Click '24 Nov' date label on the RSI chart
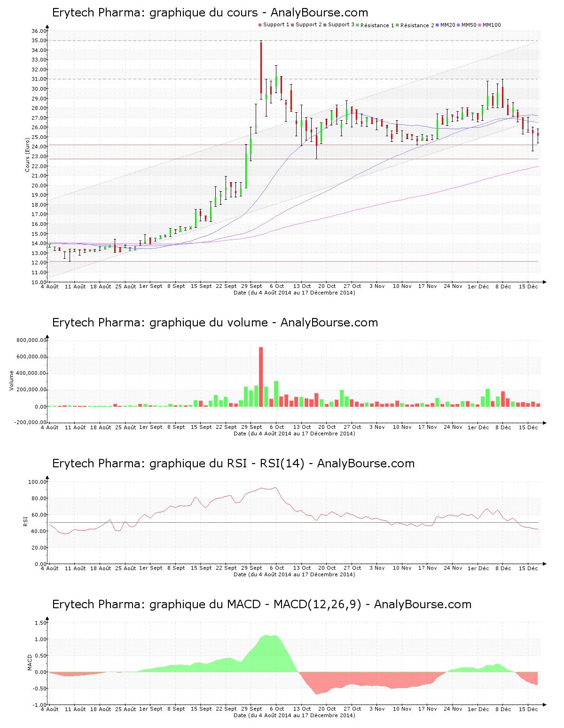The width and height of the screenshot is (564, 728). [x=453, y=568]
